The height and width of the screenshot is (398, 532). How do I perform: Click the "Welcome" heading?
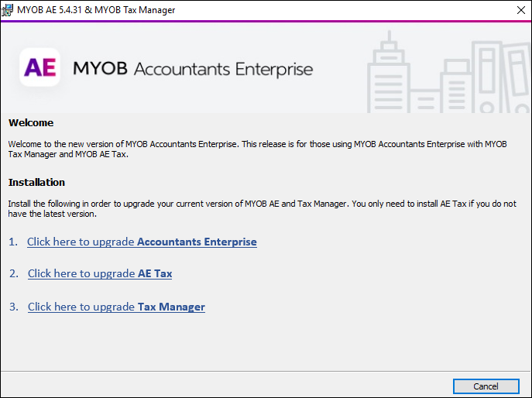(x=31, y=122)
